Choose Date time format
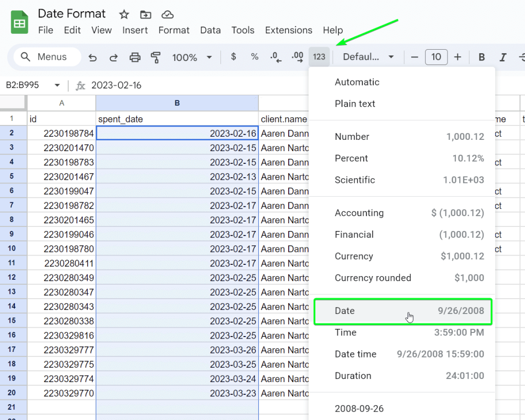 (402, 354)
